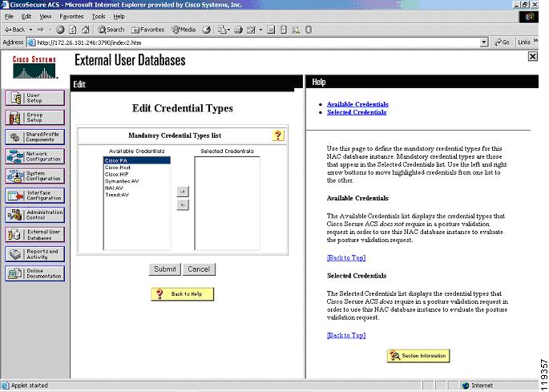Select Cisco:Host in Available Credentials
Screen dimensions: 549x392
[137, 168]
